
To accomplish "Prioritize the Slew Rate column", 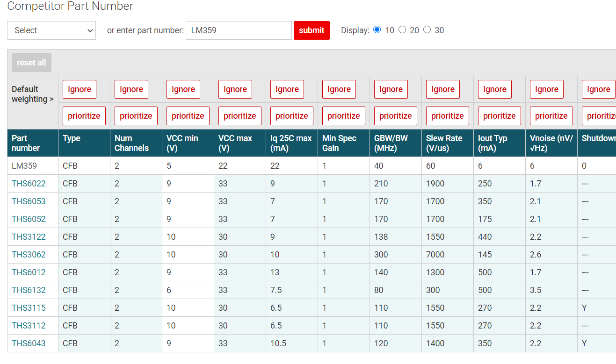I will click(x=448, y=116).
